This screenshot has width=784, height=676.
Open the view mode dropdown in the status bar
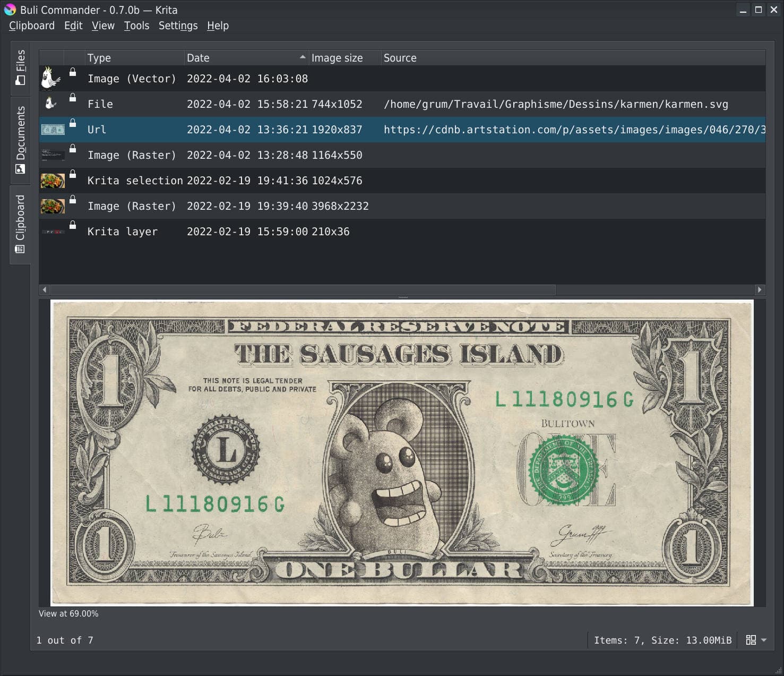pyautogui.click(x=756, y=640)
